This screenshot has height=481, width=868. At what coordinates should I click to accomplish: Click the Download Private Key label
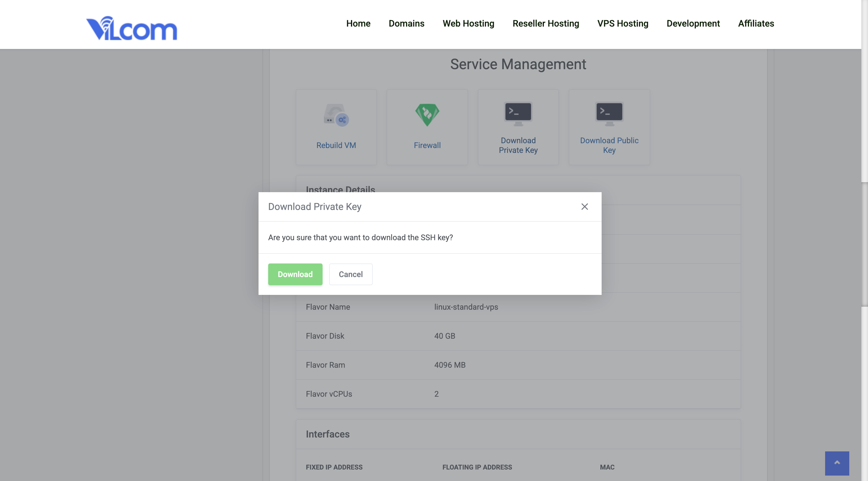coord(518,145)
